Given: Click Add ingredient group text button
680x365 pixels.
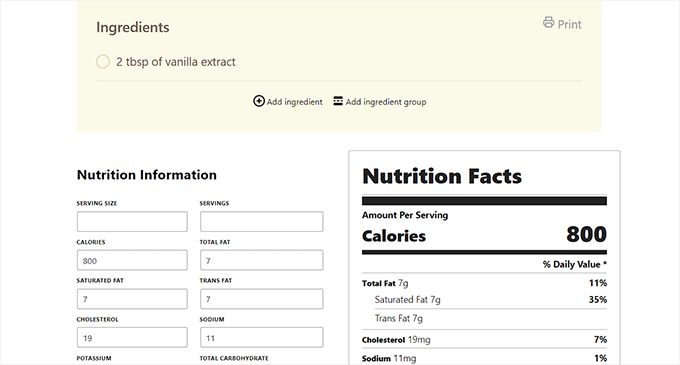Looking at the screenshot, I should 386,102.
